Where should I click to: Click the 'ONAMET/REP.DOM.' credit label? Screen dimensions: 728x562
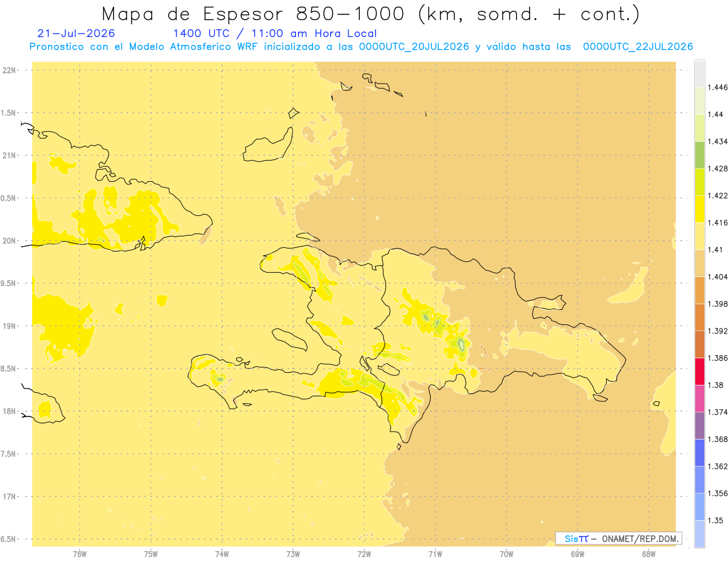coord(641,538)
